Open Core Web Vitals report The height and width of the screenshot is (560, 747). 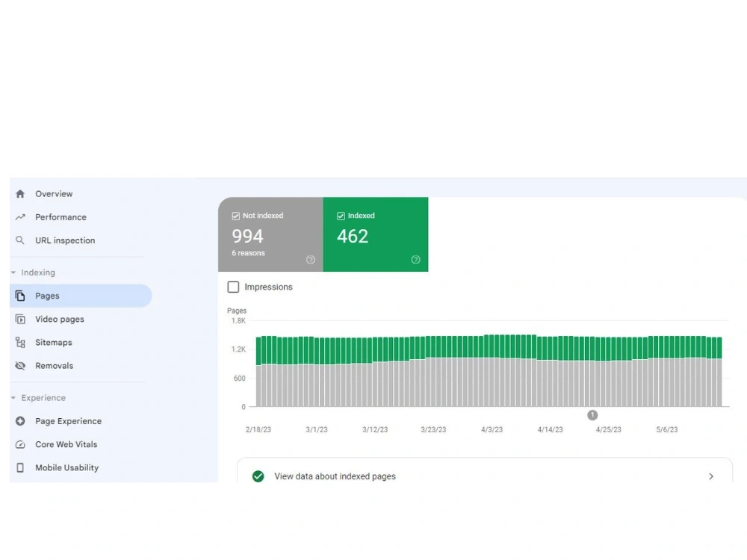point(66,444)
